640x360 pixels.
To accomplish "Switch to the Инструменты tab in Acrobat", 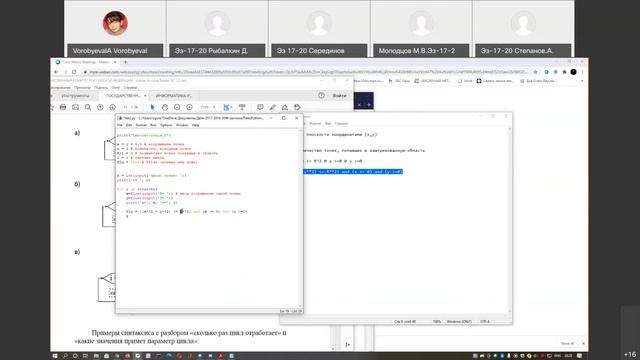I will (75, 96).
